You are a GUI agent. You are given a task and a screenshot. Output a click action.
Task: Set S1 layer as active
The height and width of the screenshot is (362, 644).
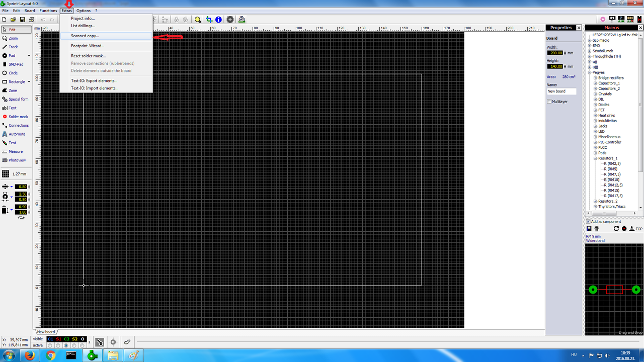point(58,345)
